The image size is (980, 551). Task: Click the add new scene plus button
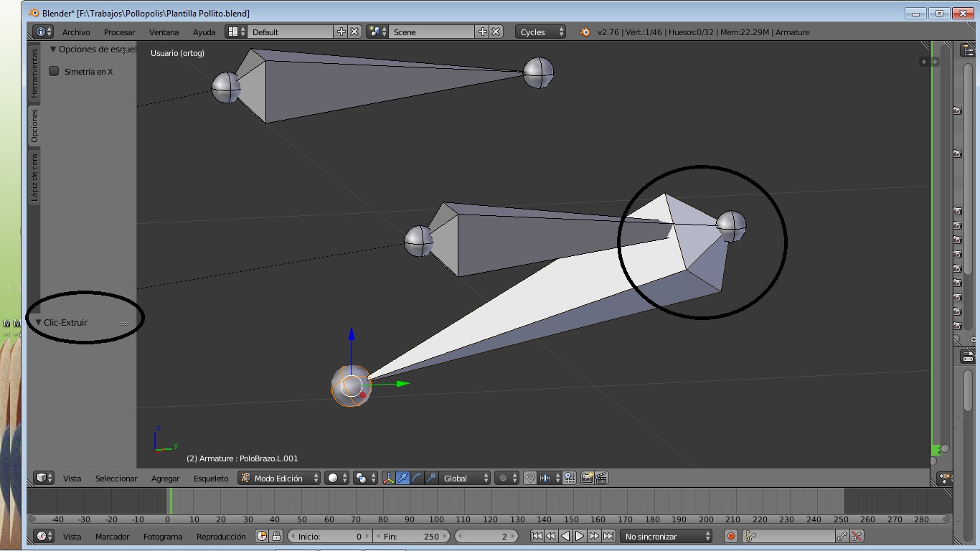483,32
